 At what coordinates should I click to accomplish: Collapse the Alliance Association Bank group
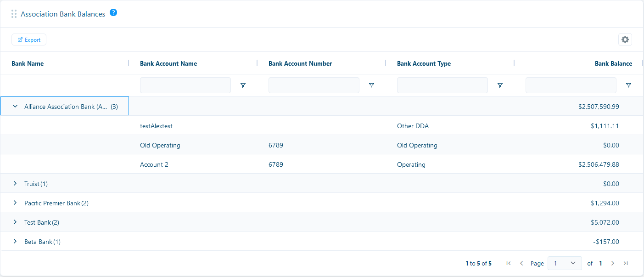[x=15, y=107]
